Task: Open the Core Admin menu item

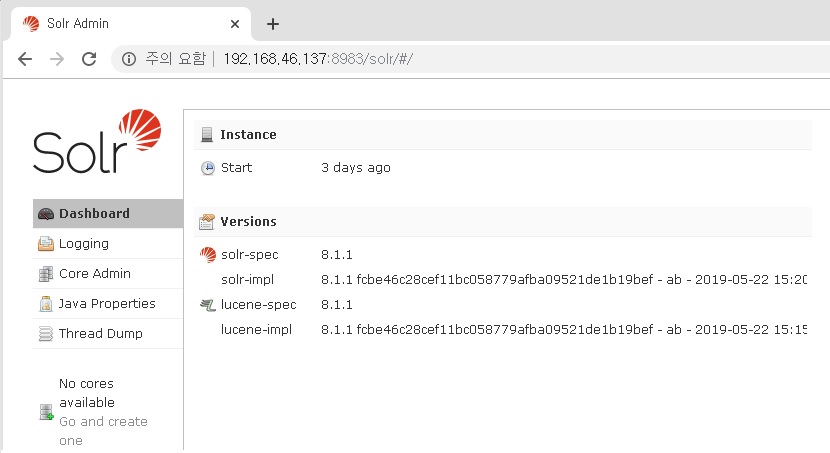Action: (x=108, y=274)
